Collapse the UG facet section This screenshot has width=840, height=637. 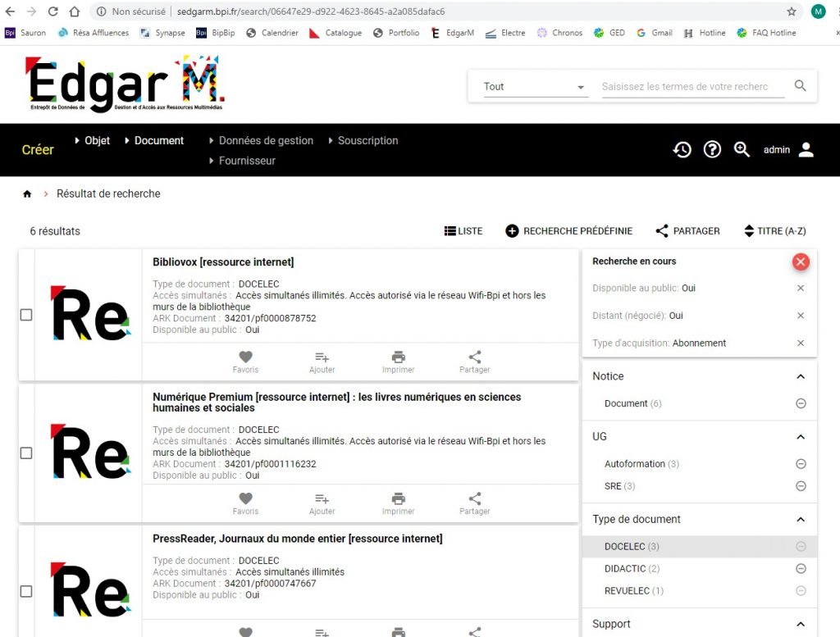[x=801, y=437]
